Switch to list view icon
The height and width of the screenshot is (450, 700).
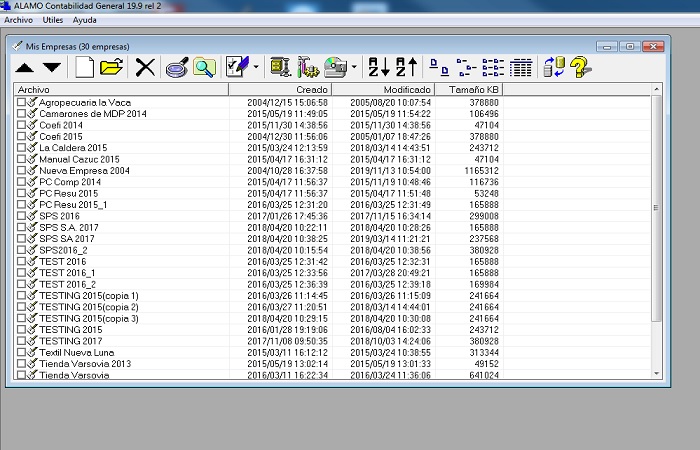pos(493,67)
